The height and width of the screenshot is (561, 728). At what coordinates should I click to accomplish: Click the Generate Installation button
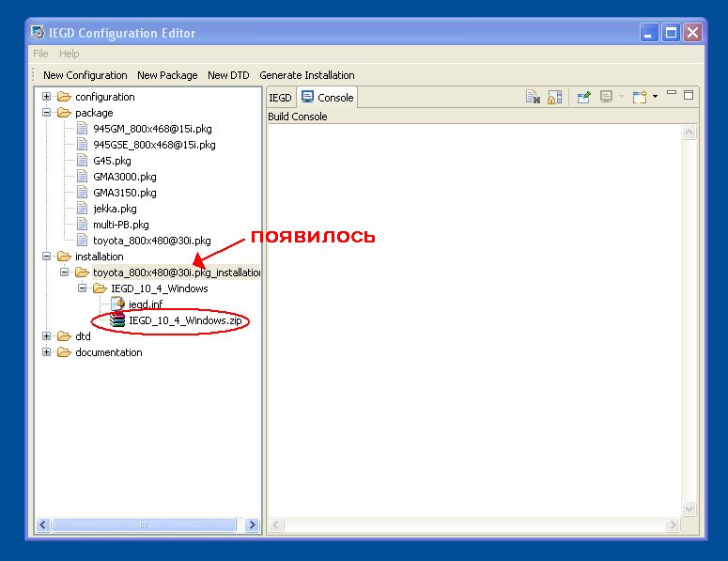(x=306, y=75)
